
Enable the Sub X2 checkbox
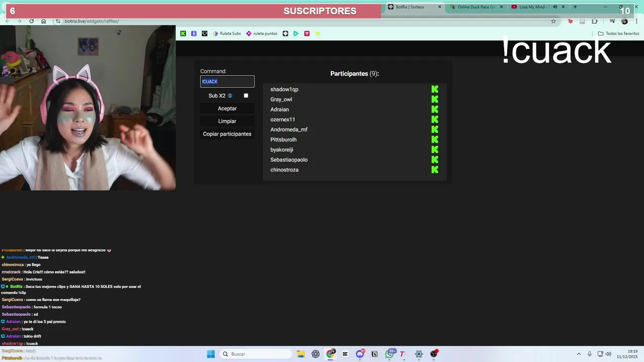(246, 96)
